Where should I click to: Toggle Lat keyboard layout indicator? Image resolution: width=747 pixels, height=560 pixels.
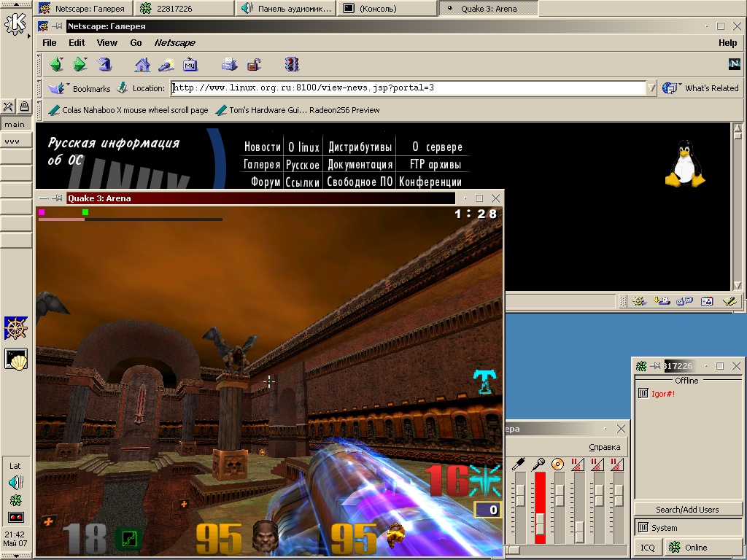[15, 466]
